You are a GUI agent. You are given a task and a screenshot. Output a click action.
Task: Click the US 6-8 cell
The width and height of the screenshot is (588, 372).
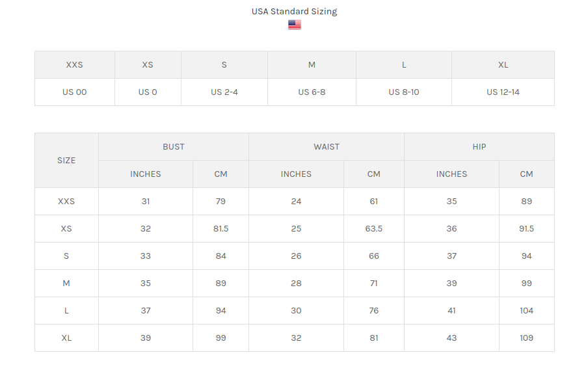(312, 92)
